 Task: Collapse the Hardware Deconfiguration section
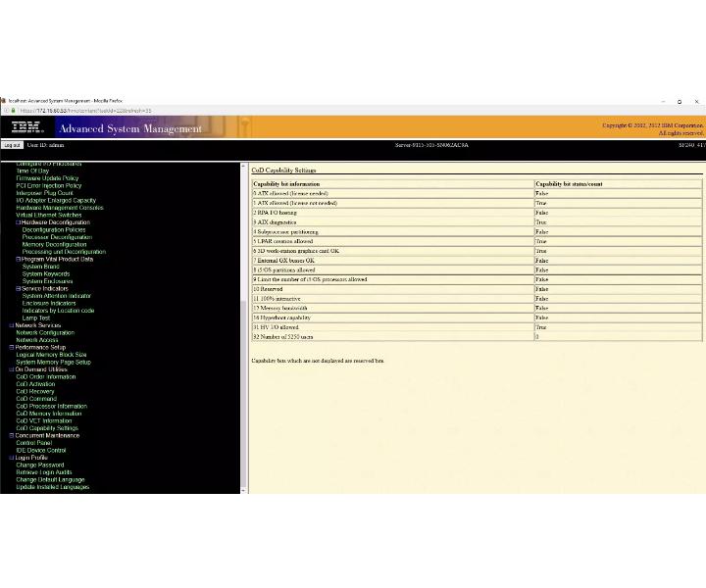[x=19, y=222]
